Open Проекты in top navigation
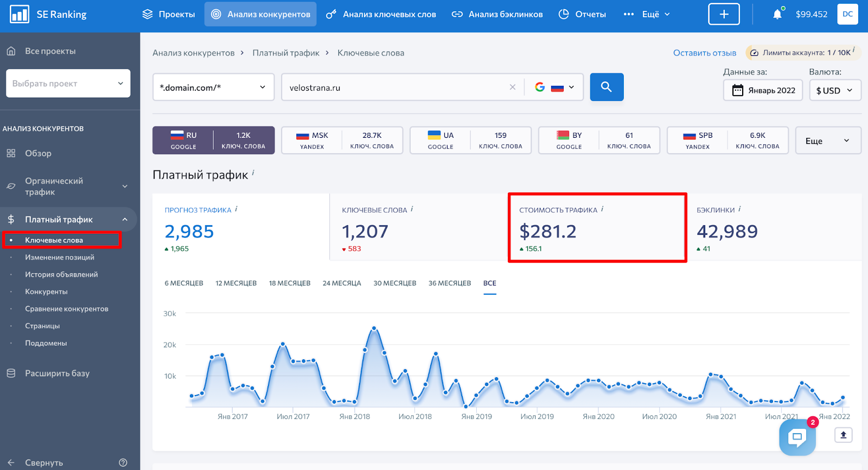This screenshot has height=470, width=868. pos(168,14)
